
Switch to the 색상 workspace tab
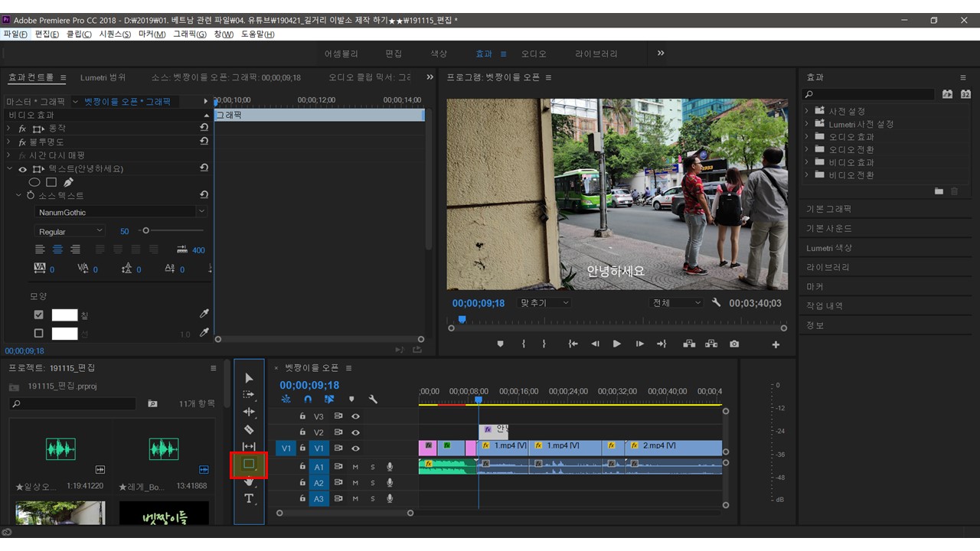point(438,54)
